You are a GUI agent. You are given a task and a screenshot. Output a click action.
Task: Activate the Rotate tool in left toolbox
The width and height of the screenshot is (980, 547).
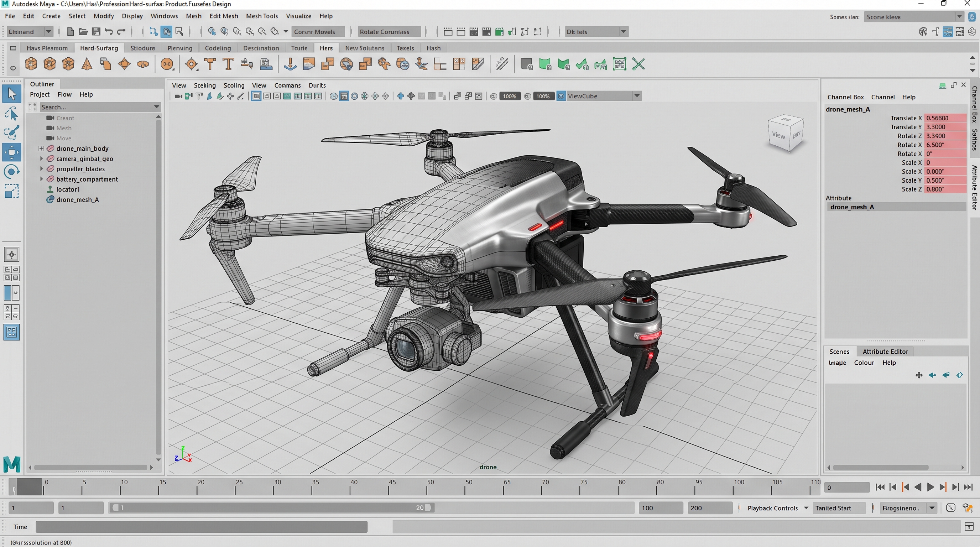click(x=11, y=172)
